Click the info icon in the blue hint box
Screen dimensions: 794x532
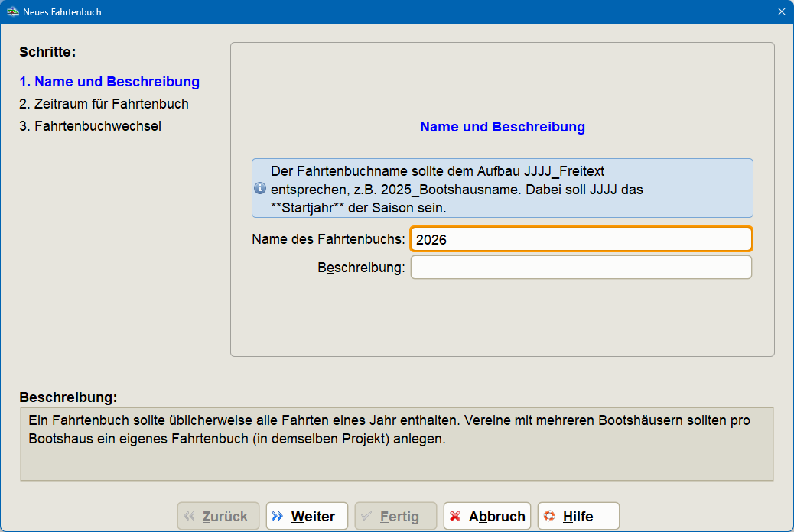[260, 188]
